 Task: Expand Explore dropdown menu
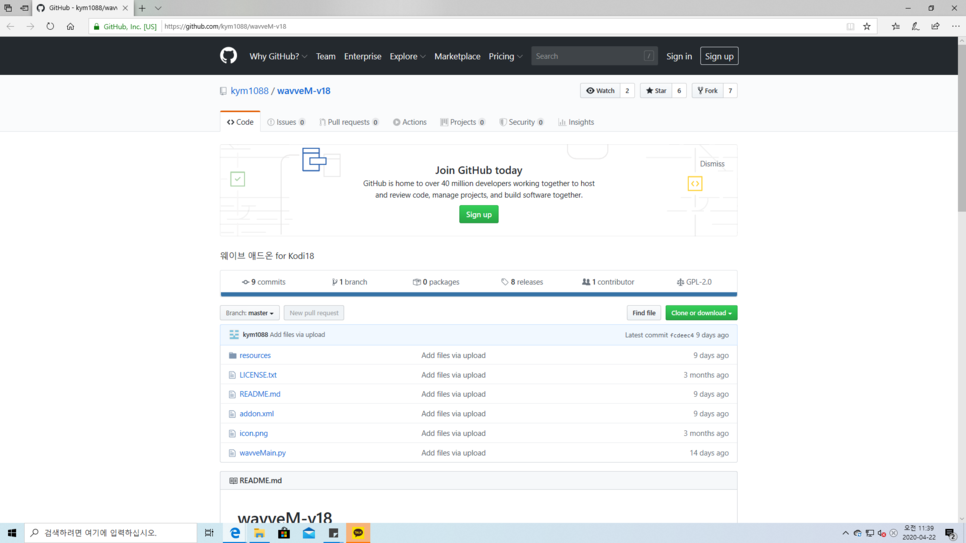coord(407,56)
